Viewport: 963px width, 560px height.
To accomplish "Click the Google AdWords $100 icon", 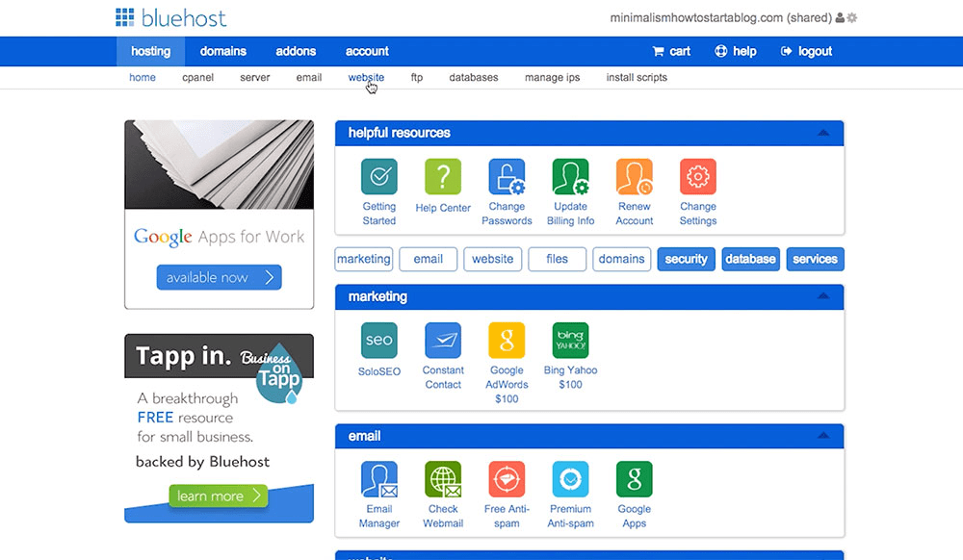I will (507, 341).
